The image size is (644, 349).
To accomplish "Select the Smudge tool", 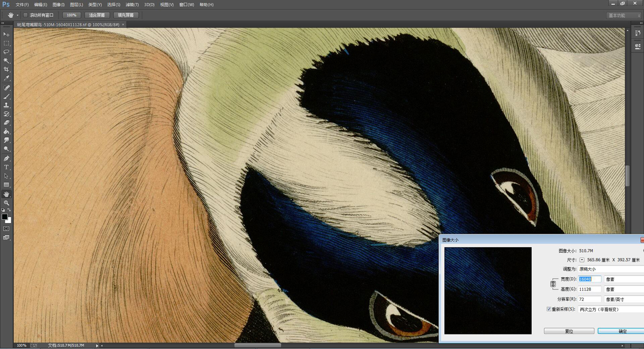I will (x=6, y=140).
